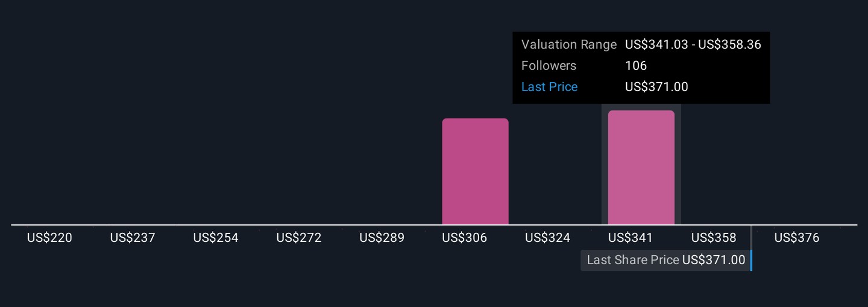868x307 pixels.
Task: Click the "Followers" label in tooltip
Action: tap(549, 66)
